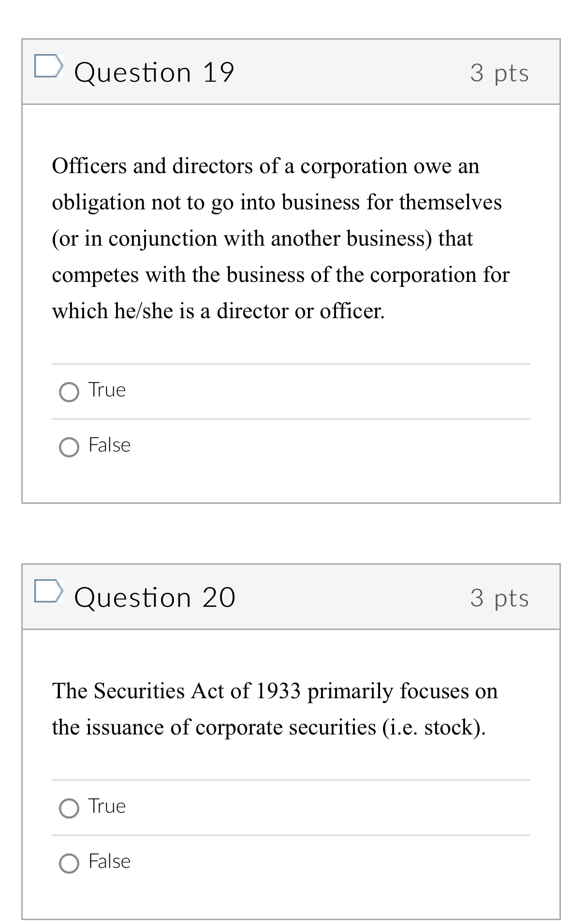Click the False label under Question 19
588x924 pixels.
[109, 446]
